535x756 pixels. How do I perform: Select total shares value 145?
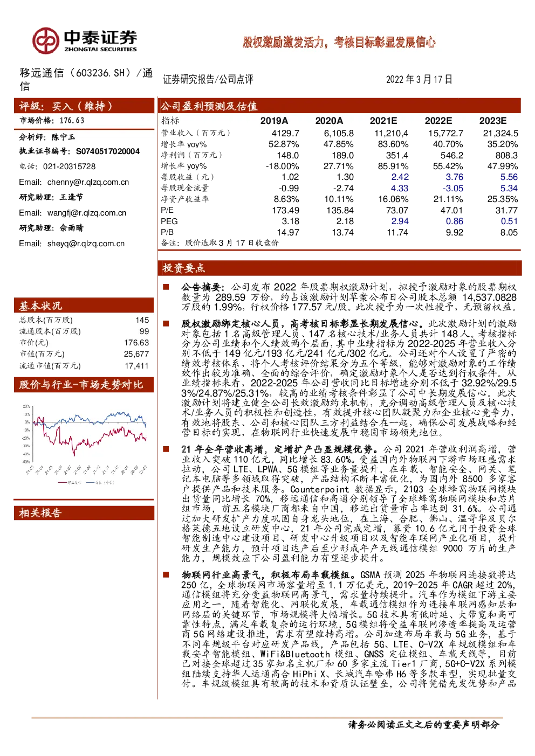point(142,320)
